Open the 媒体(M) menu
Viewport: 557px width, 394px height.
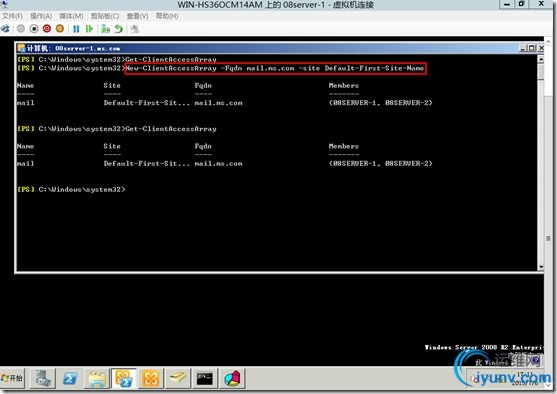click(71, 16)
